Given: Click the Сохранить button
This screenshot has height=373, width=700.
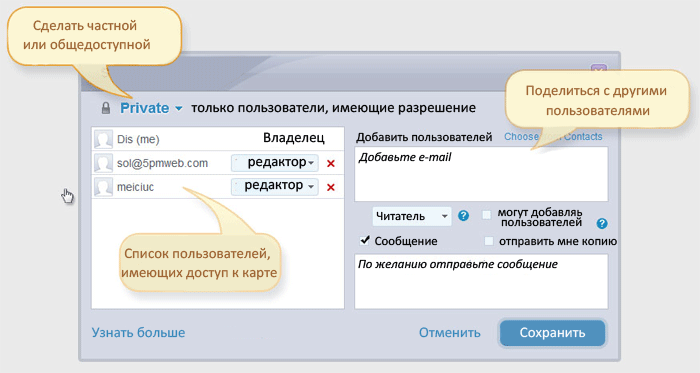Looking at the screenshot, I should (x=552, y=333).
